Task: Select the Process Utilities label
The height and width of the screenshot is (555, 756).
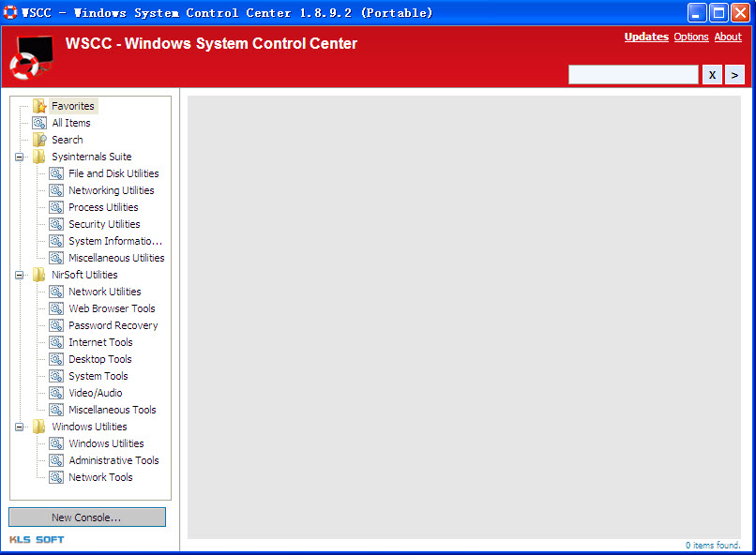Action: pos(104,207)
